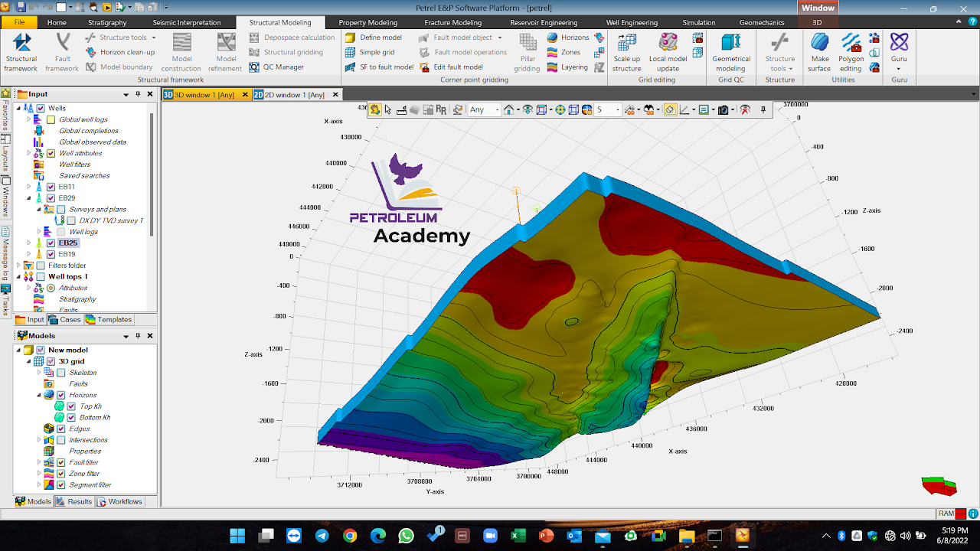980x551 pixels.
Task: Switch to the Seismic Interpretation tab
Action: click(187, 23)
